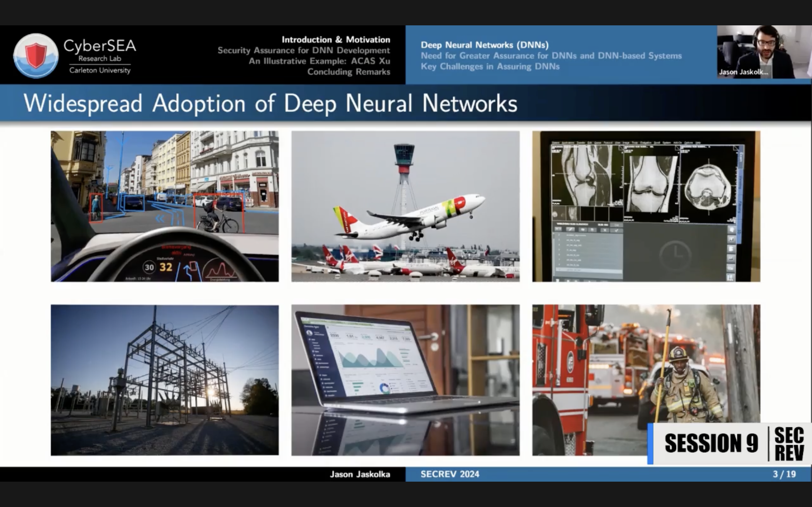Click the 'Introduction & Motivation' section link

pyautogui.click(x=335, y=40)
